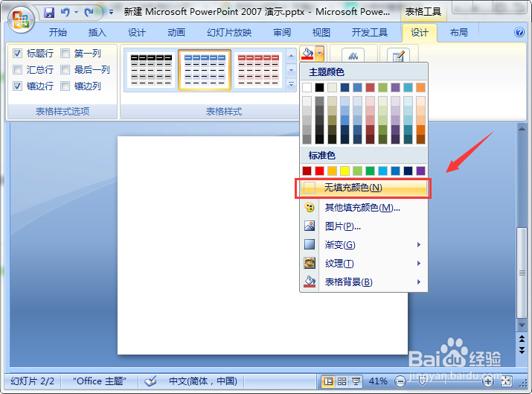The image size is (532, 394).
Task: Click the 41% zoom level button
Action: tap(378, 381)
